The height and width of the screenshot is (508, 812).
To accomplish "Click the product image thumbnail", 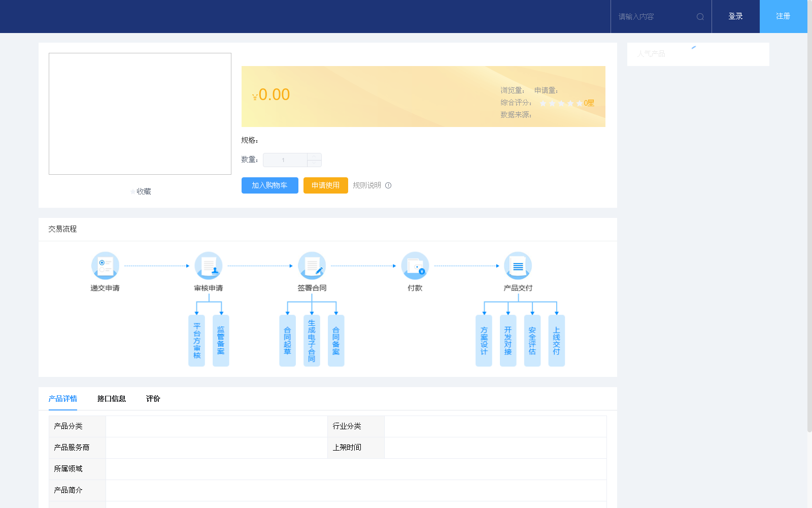I will point(140,114).
